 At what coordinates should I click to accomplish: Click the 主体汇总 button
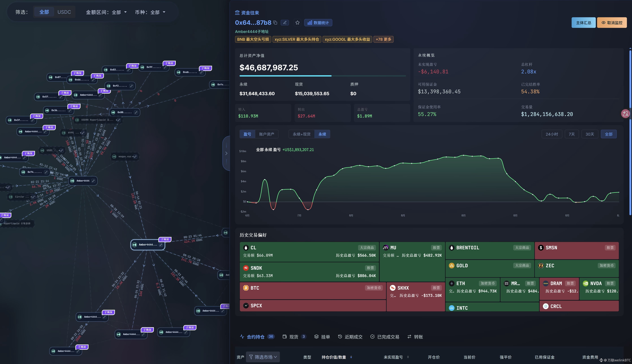pos(583,23)
